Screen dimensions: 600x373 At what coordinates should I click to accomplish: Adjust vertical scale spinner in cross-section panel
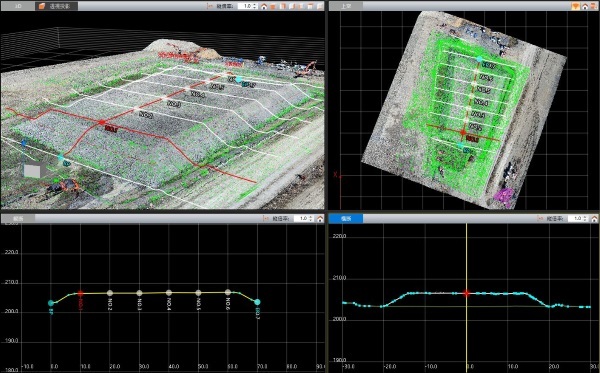(585, 218)
